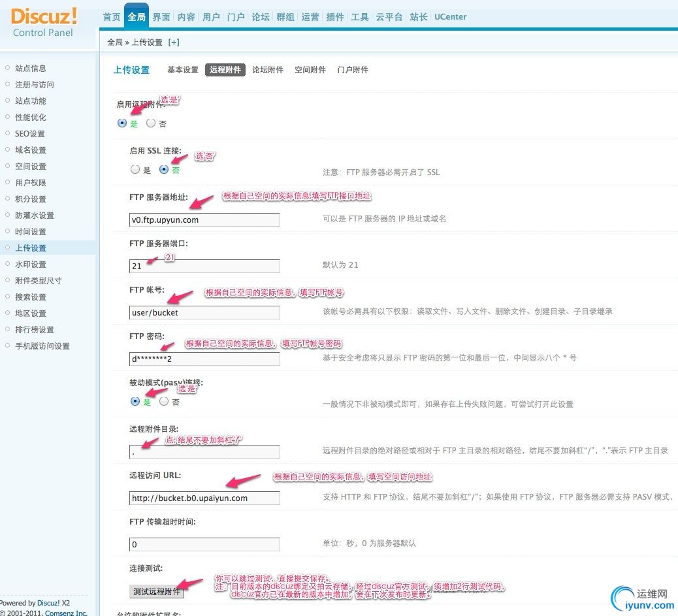Click the FTP 密码 input field

tap(204, 359)
